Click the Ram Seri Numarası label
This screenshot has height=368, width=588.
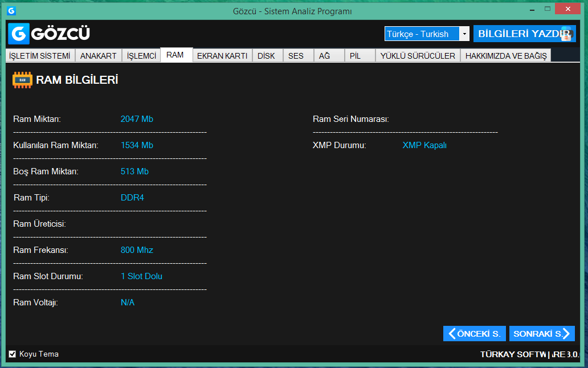pyautogui.click(x=351, y=119)
